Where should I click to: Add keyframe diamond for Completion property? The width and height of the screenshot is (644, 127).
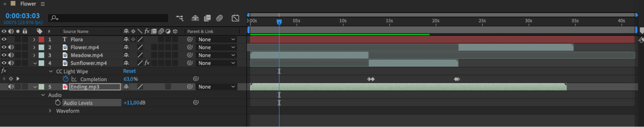coord(11,79)
